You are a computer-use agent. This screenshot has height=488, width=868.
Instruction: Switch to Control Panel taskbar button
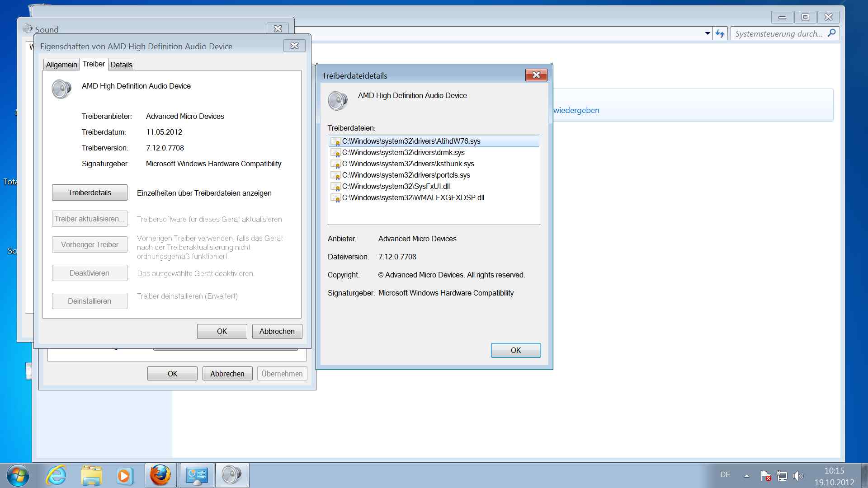pos(197,475)
